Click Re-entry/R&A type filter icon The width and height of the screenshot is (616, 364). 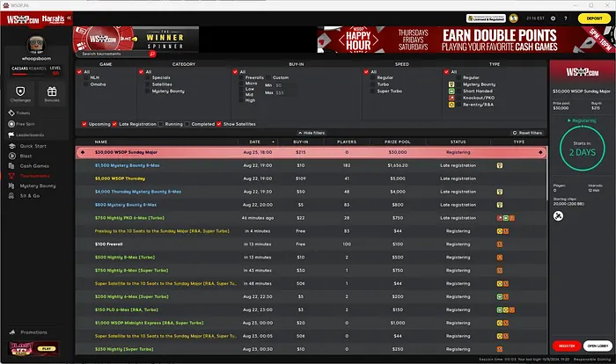coord(451,105)
